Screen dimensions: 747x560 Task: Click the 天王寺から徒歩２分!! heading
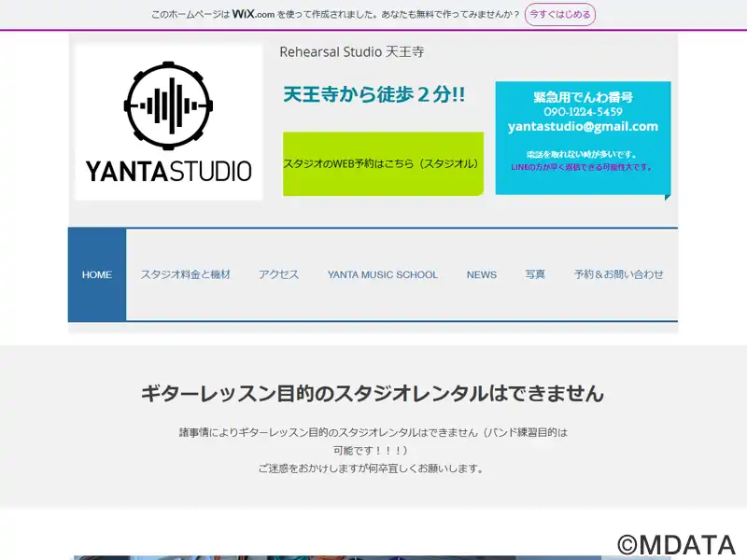[374, 94]
